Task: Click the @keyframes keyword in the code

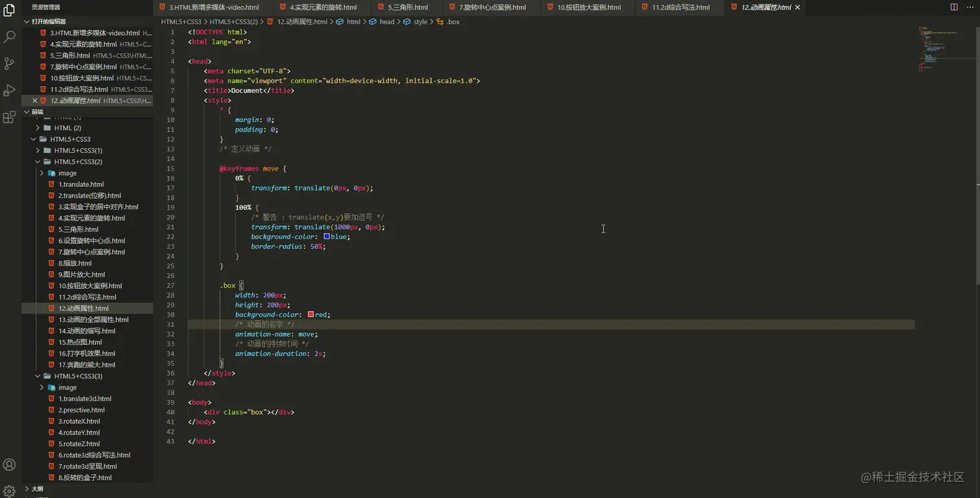Action: click(x=239, y=168)
